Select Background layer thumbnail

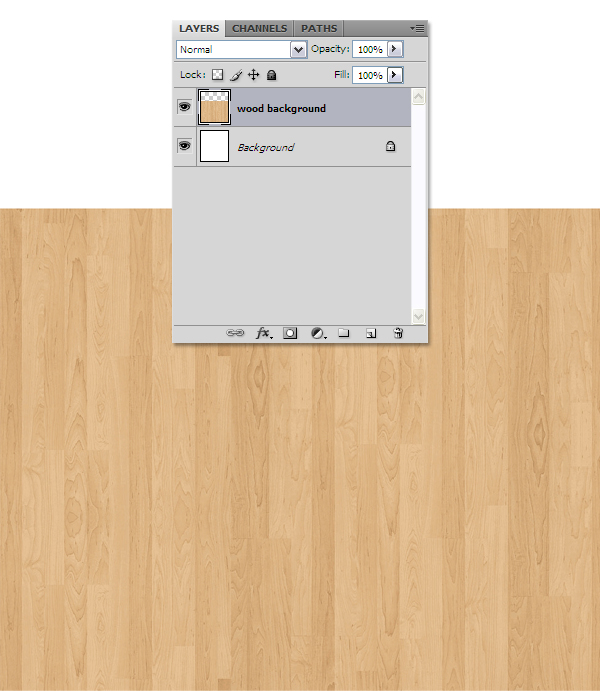pyautogui.click(x=215, y=146)
